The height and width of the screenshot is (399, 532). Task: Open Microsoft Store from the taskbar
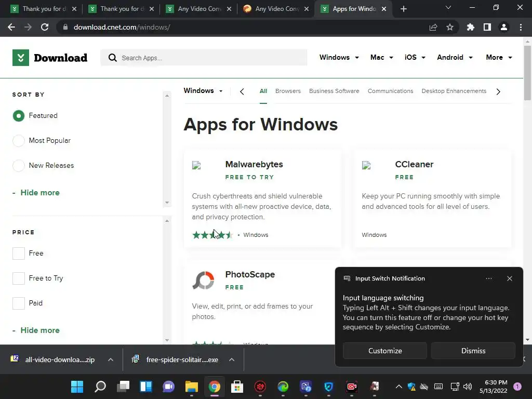click(x=237, y=387)
